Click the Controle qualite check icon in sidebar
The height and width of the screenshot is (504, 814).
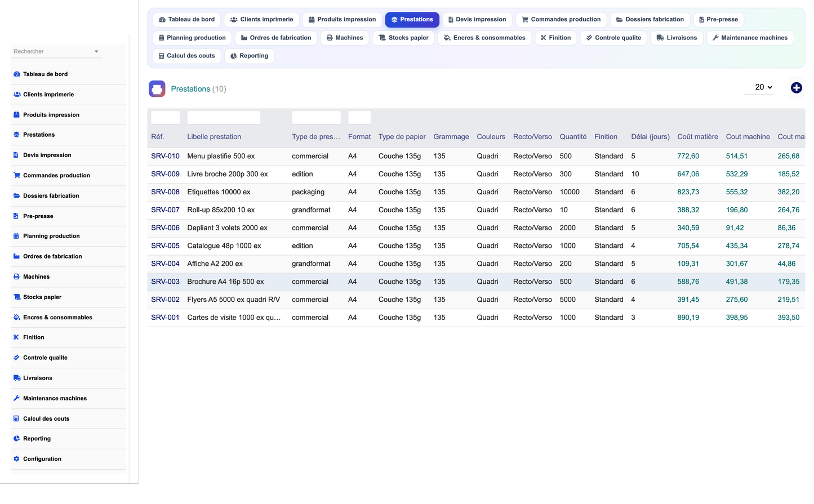[16, 358]
